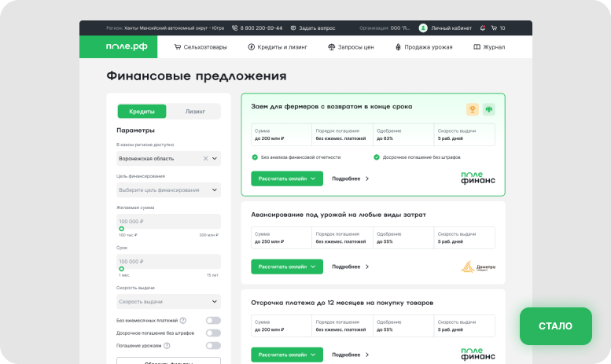Image resolution: width=611 pixels, height=364 pixels.
Task: Click the coin icon beside Кредиты и лизинг
Action: (x=252, y=46)
